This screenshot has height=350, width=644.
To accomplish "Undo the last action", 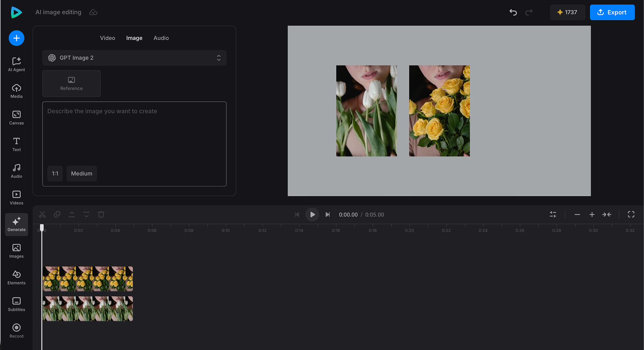I will pyautogui.click(x=513, y=12).
